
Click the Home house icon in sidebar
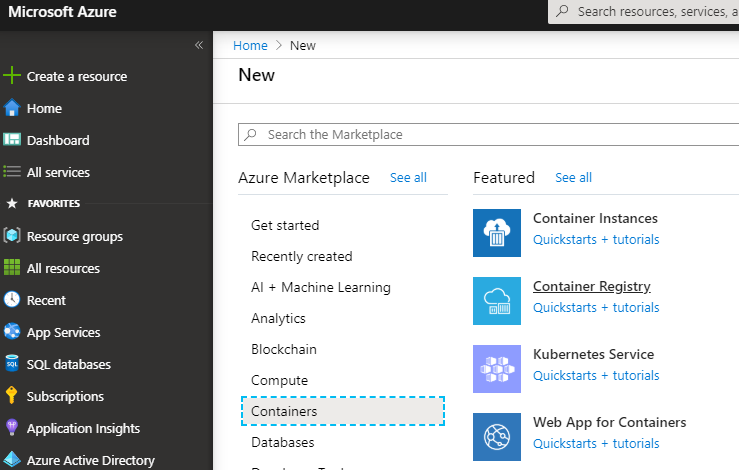12,108
